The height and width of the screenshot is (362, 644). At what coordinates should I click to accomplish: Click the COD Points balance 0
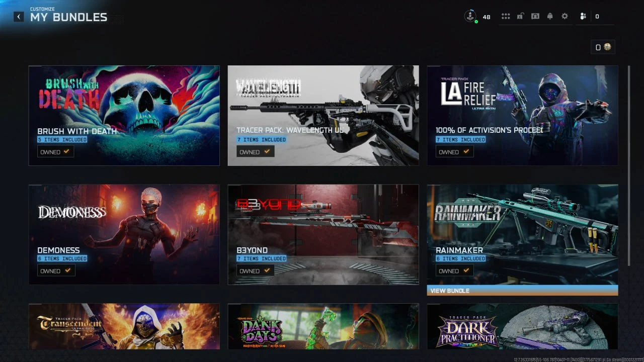click(598, 47)
